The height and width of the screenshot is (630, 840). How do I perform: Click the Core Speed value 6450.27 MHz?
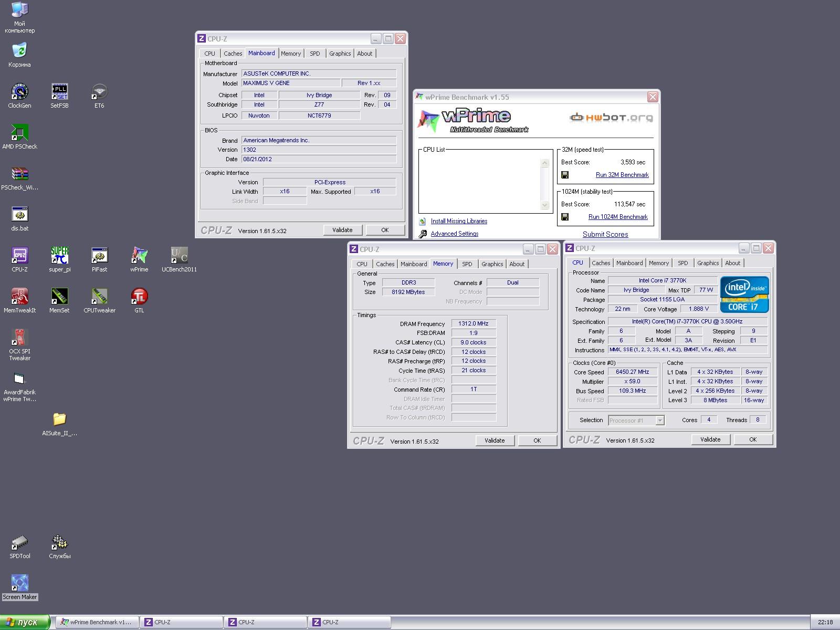632,372
